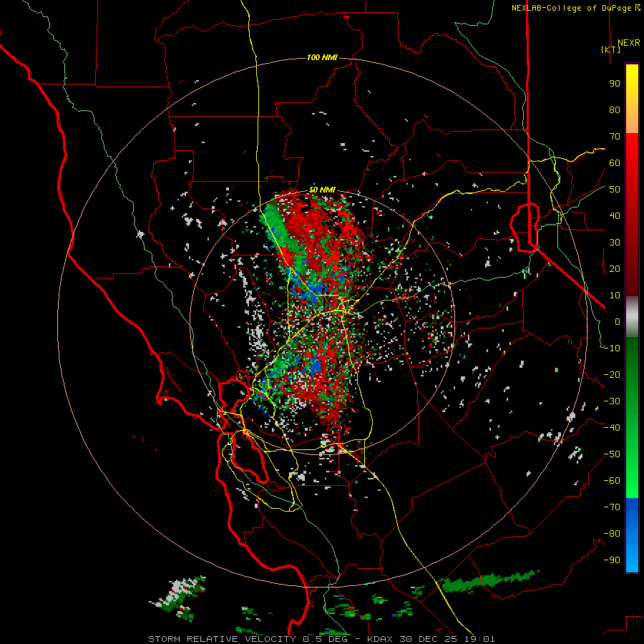Viewport: 644px width, 644px height.
Task: Click the 40 value on velocity scale
Action: pyautogui.click(x=615, y=215)
